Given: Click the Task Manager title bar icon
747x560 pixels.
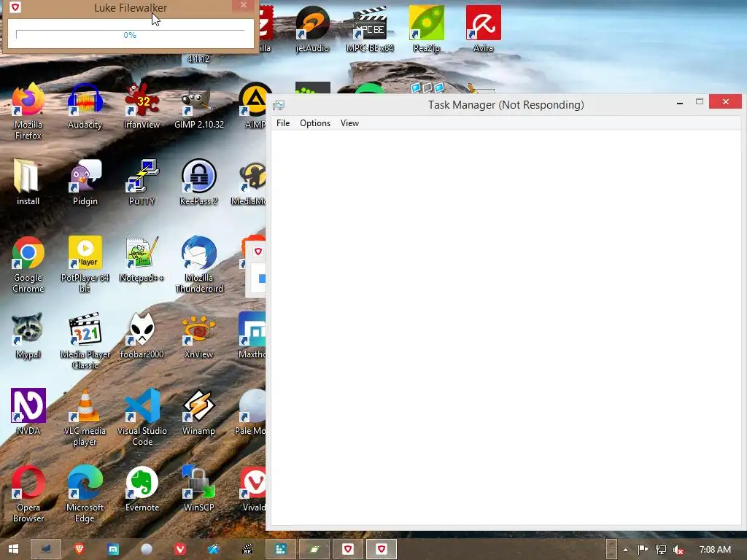Looking at the screenshot, I should pos(279,105).
